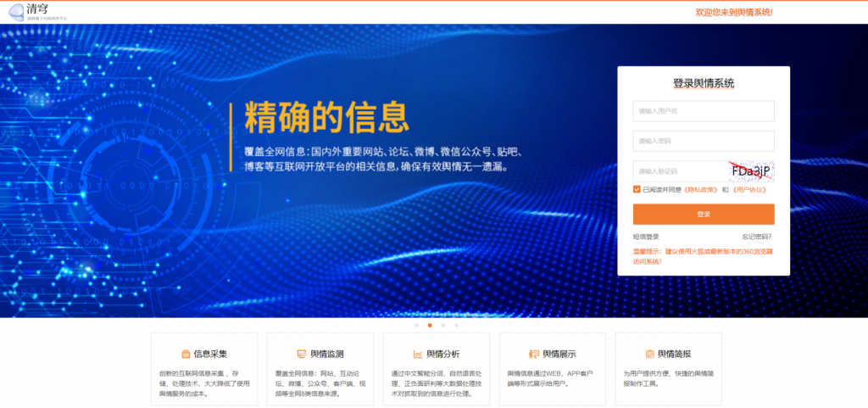Refresh the FDa3jP captcha image
The width and height of the screenshot is (868, 408).
tap(751, 171)
